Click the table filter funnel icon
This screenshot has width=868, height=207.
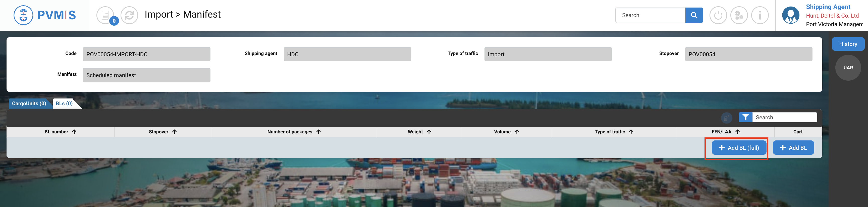pyautogui.click(x=745, y=117)
